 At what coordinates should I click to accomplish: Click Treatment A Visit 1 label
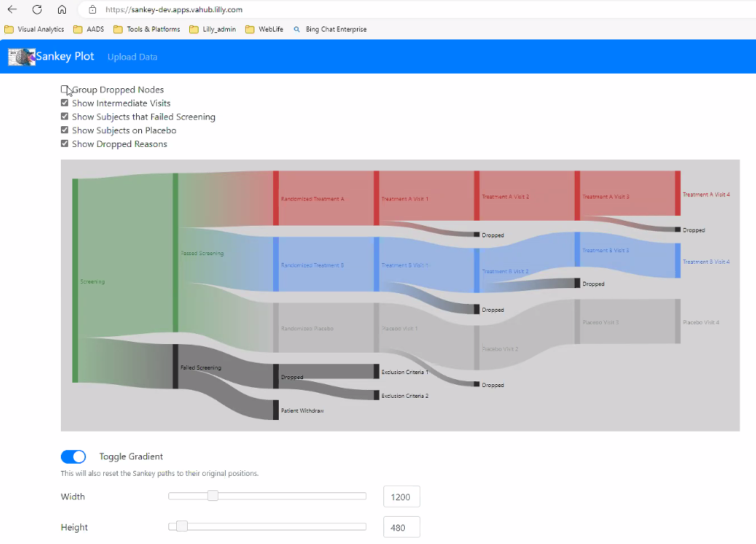(x=405, y=199)
